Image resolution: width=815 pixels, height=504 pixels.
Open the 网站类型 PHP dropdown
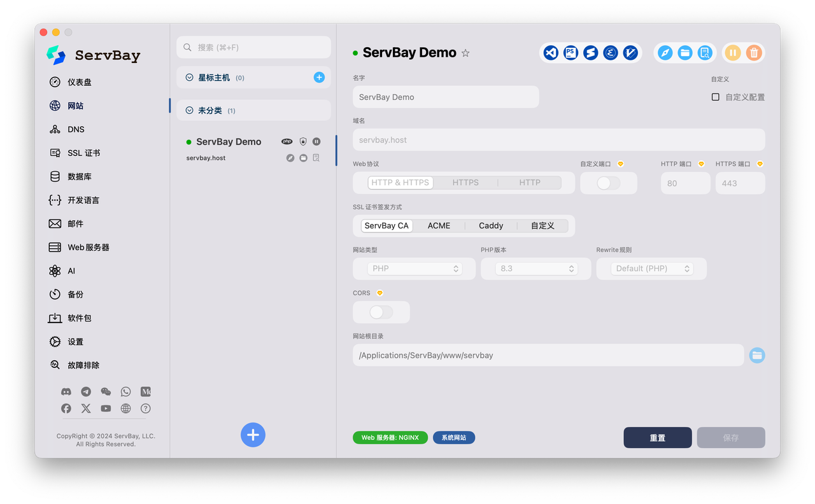point(415,269)
